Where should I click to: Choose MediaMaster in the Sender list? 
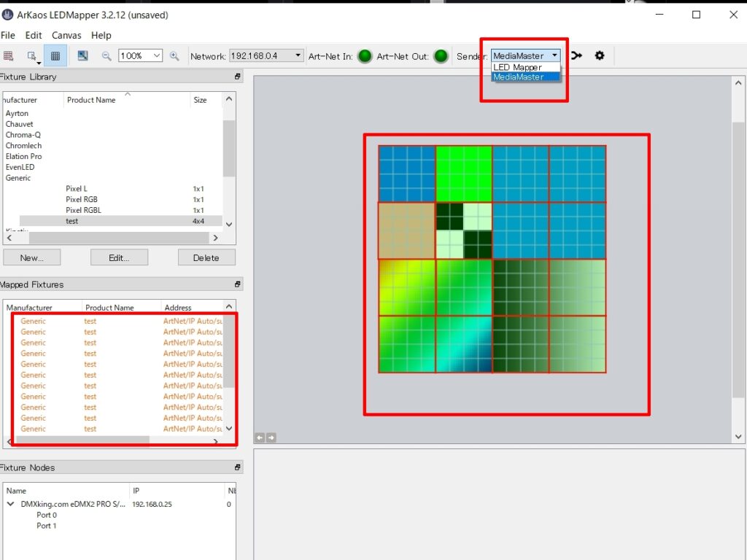[525, 77]
